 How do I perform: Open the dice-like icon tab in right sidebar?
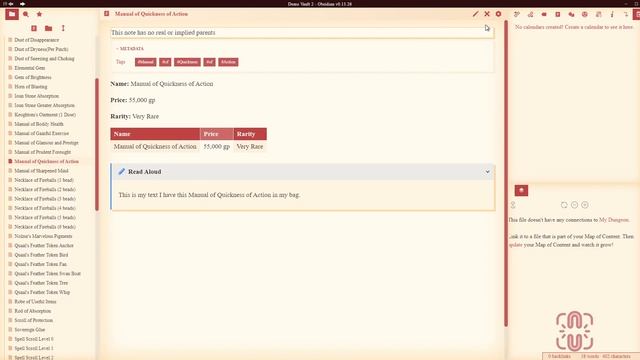tap(571, 14)
